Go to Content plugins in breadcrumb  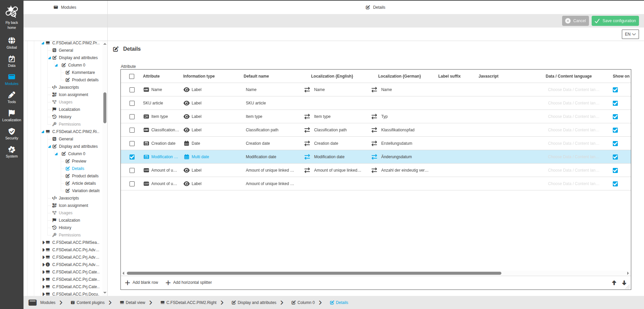pyautogui.click(x=88, y=303)
